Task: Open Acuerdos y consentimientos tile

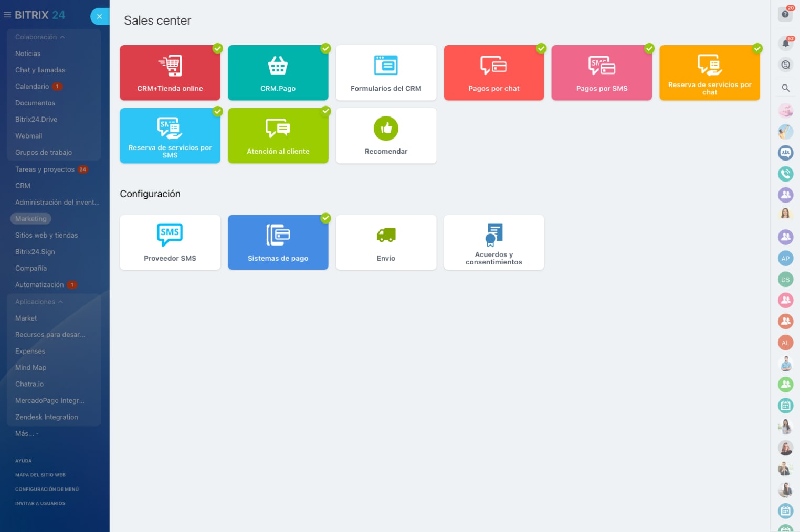Action: click(493, 242)
